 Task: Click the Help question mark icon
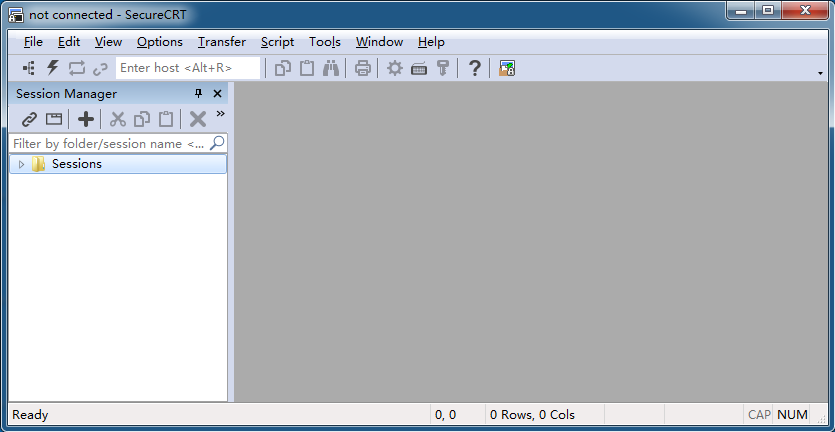coord(474,68)
